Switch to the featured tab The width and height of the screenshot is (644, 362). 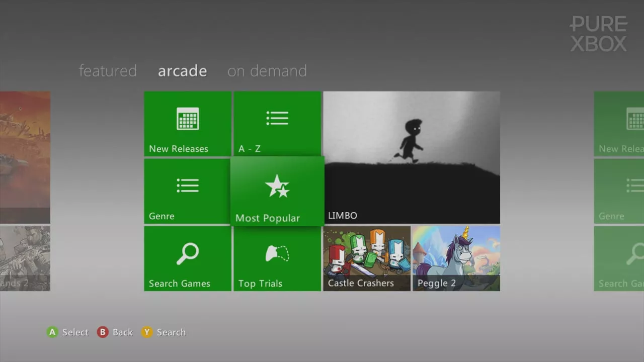(108, 71)
